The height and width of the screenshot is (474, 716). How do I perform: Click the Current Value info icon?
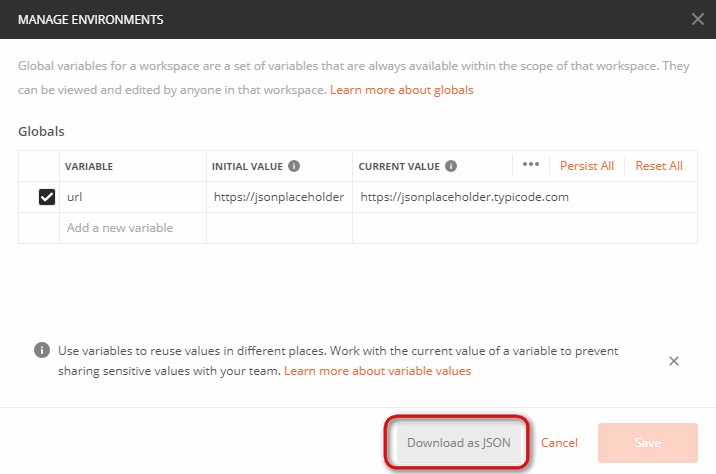(451, 166)
